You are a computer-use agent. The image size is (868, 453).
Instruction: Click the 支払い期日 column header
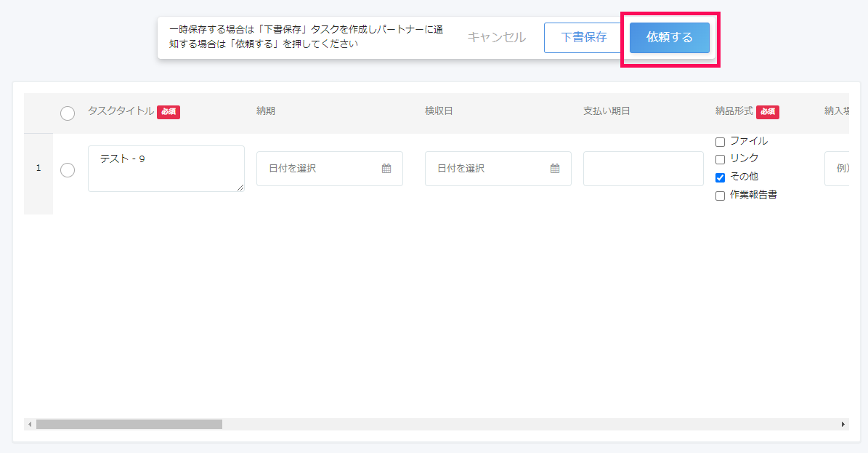click(x=607, y=111)
